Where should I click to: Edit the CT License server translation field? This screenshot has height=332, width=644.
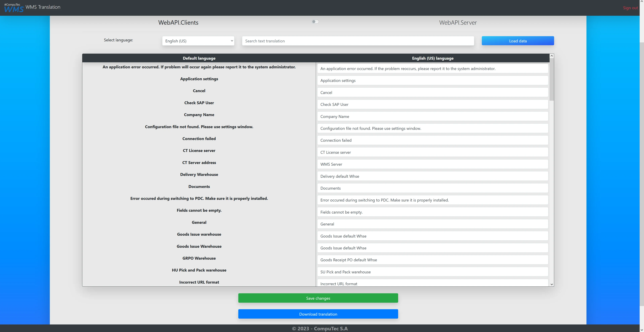coord(433,152)
